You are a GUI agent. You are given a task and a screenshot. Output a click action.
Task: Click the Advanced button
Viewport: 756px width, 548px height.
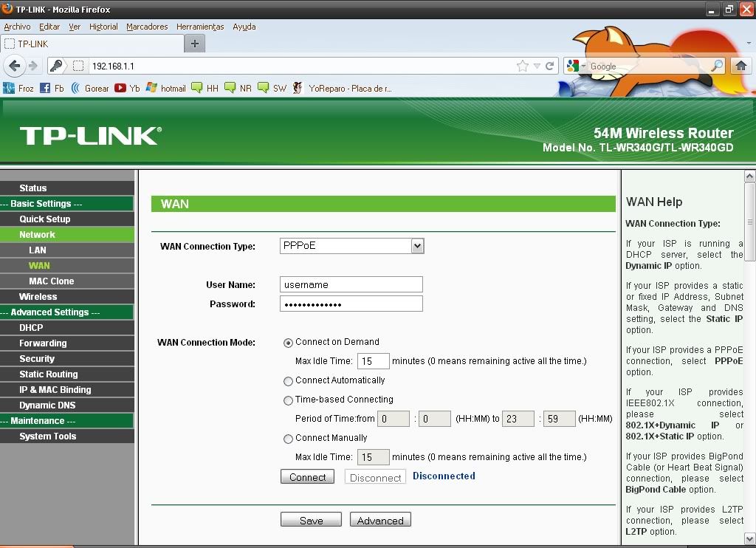tap(380, 520)
